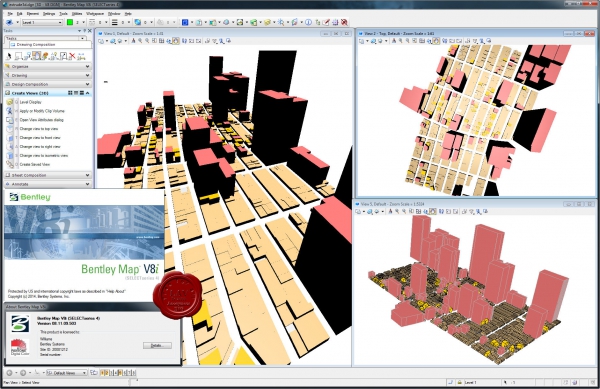Viewport: 600px width, 389px height.
Task: Select the Level Display tool icon
Action: 10,102
